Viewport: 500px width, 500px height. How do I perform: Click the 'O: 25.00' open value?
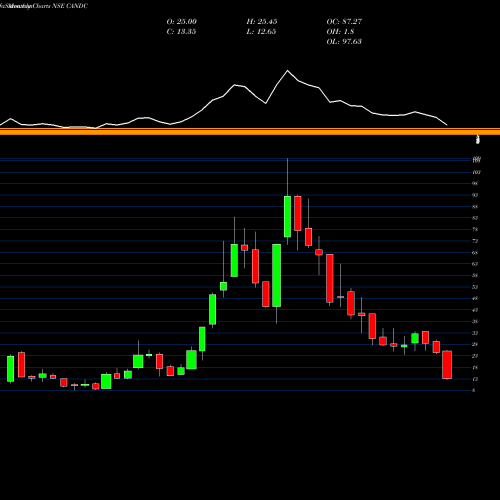[181, 22]
